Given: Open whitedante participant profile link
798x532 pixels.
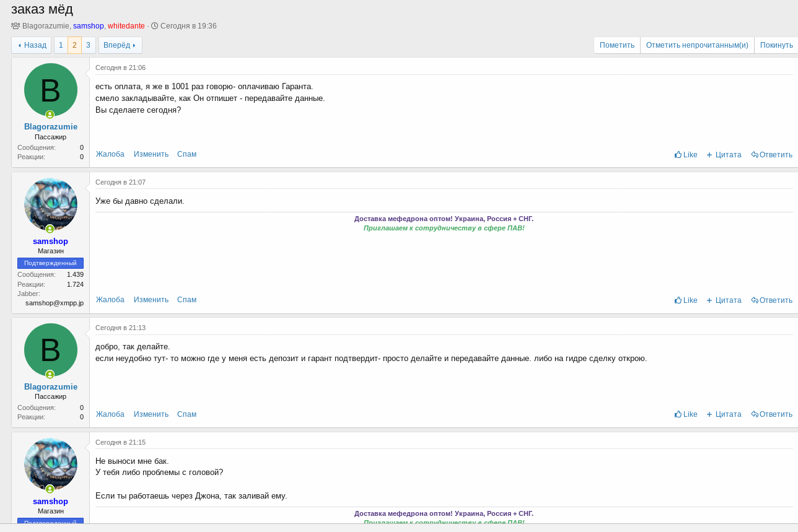Looking at the screenshot, I should tap(126, 26).
